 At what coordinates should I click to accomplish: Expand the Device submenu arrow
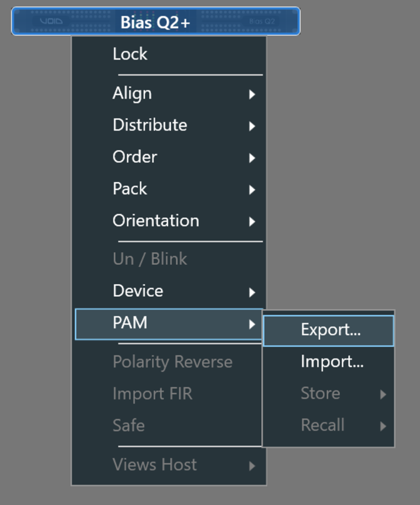tap(252, 293)
